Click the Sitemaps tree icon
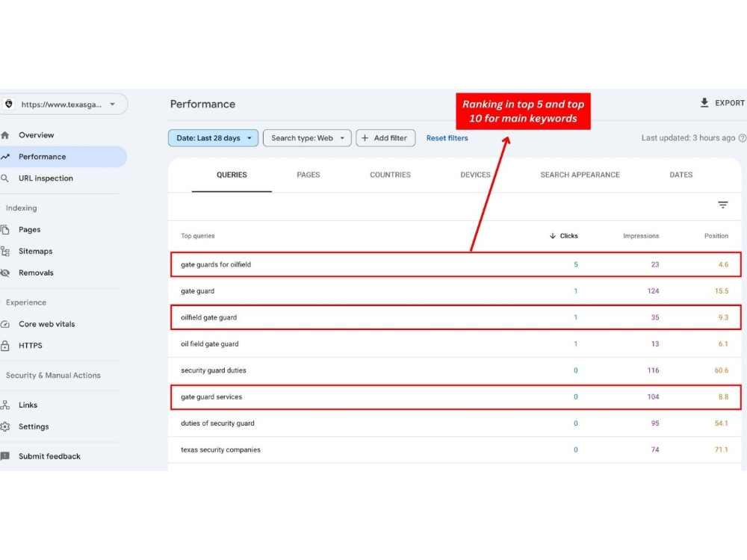Screen dimensions: 747x560 5,251
